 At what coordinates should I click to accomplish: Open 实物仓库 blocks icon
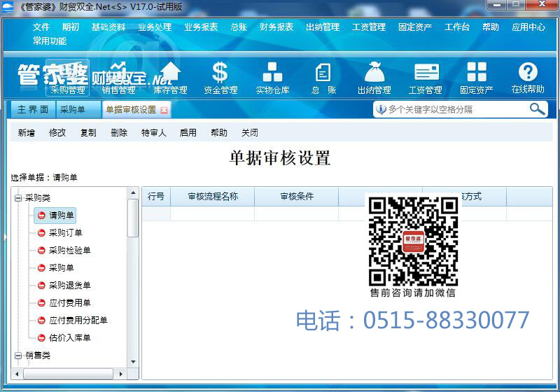(272, 78)
